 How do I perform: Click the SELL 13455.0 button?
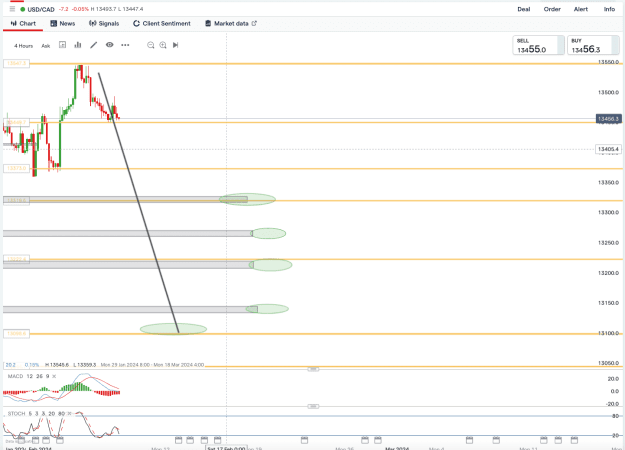538,45
